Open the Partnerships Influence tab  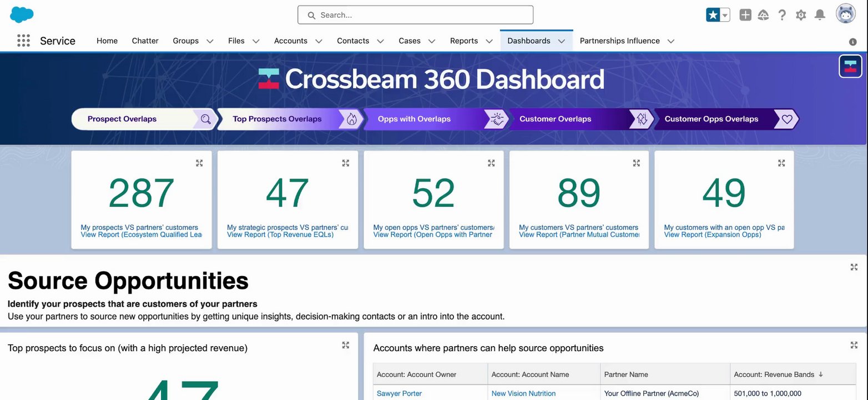click(x=620, y=41)
